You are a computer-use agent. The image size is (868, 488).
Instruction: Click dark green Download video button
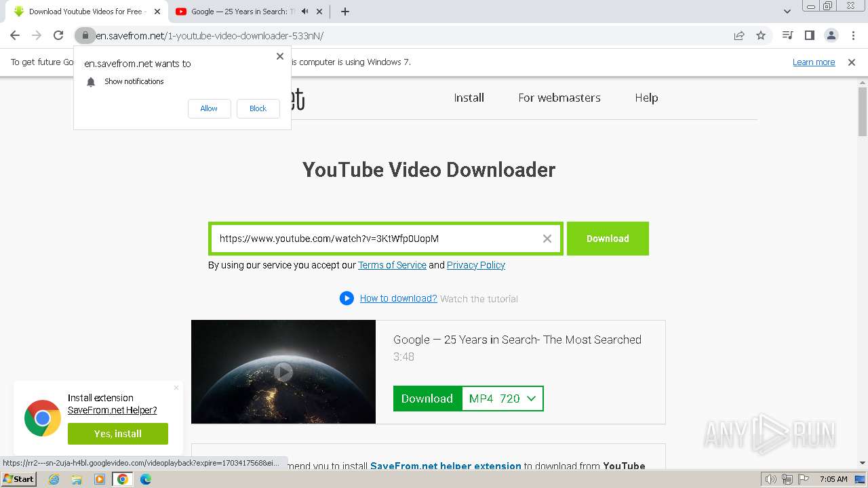427,399
